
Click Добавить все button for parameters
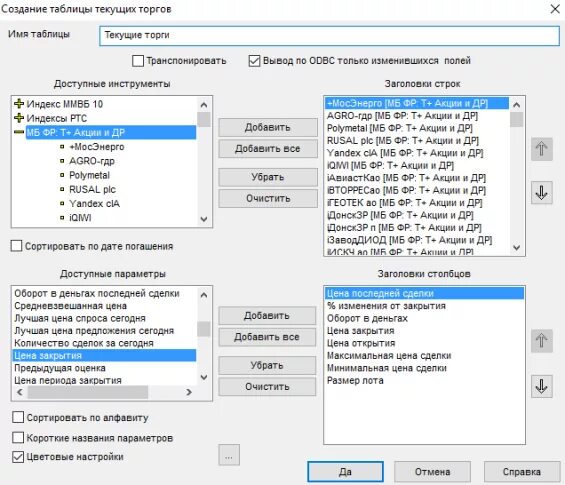(x=267, y=337)
